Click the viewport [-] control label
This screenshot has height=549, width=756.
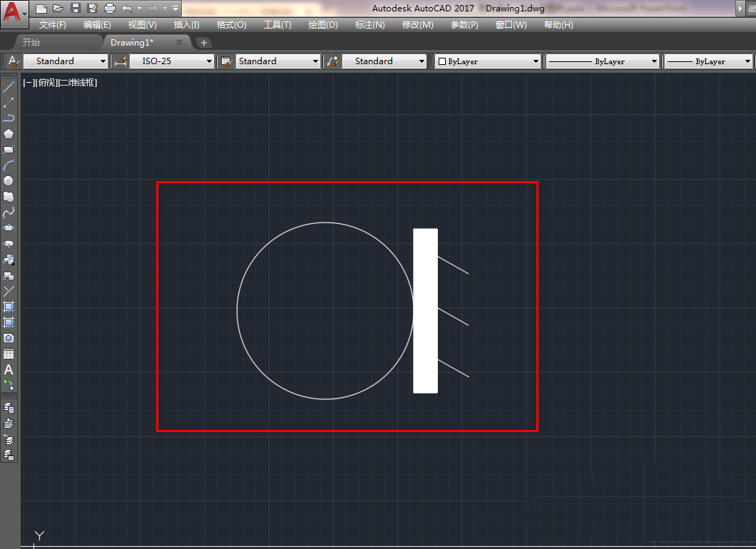[x=28, y=83]
